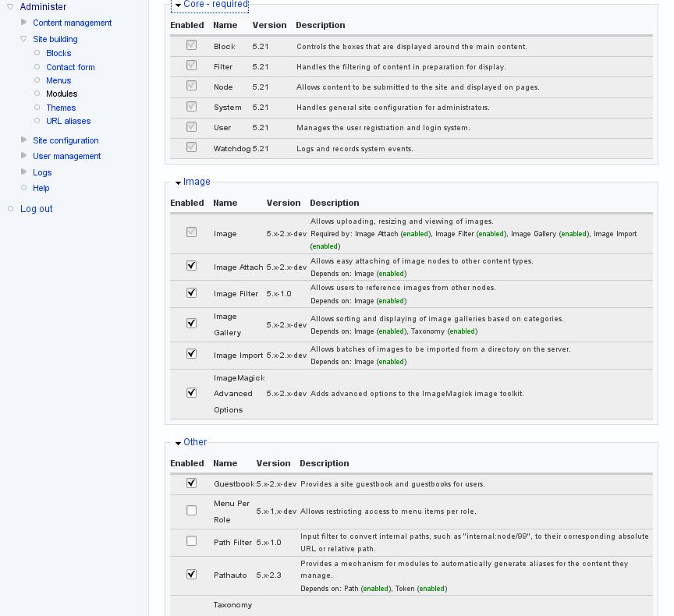
Task: Collapse the Core - required fieldset
Action: [x=215, y=5]
